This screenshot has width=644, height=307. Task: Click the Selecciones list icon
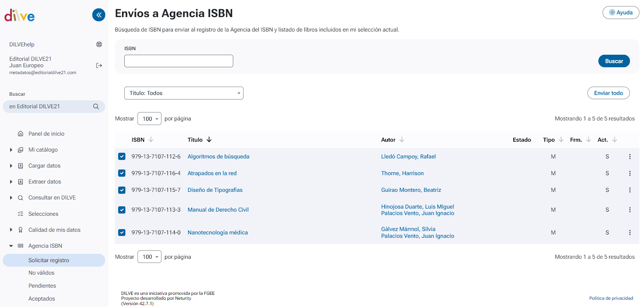[x=21, y=214]
